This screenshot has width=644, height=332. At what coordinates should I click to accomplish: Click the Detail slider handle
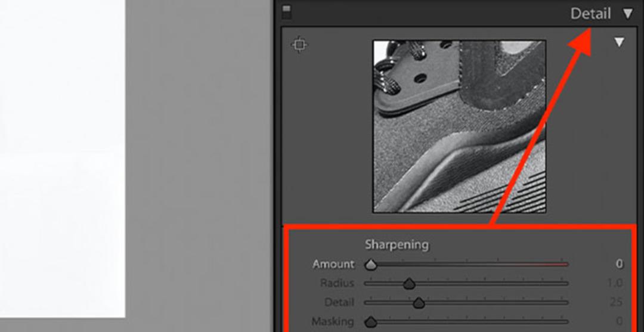click(x=419, y=303)
